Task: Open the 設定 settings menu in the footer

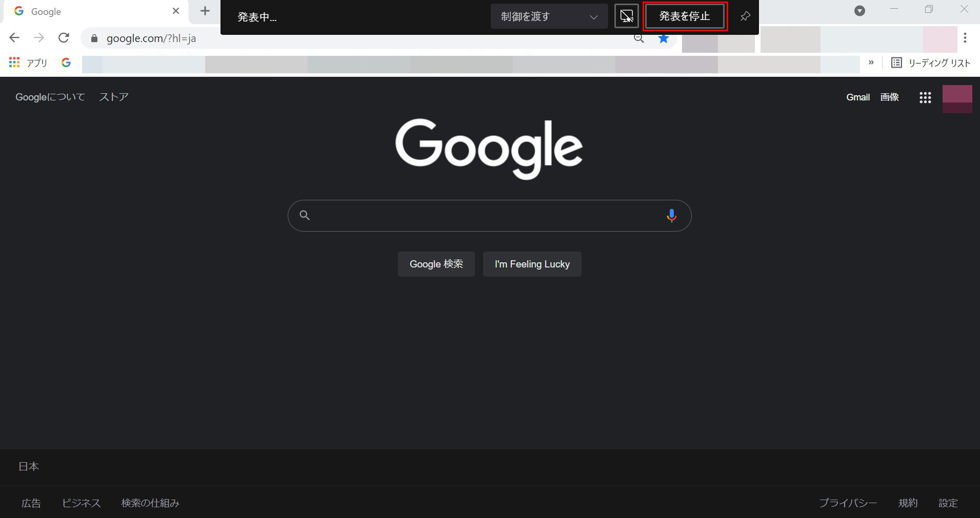Action: 948,503
